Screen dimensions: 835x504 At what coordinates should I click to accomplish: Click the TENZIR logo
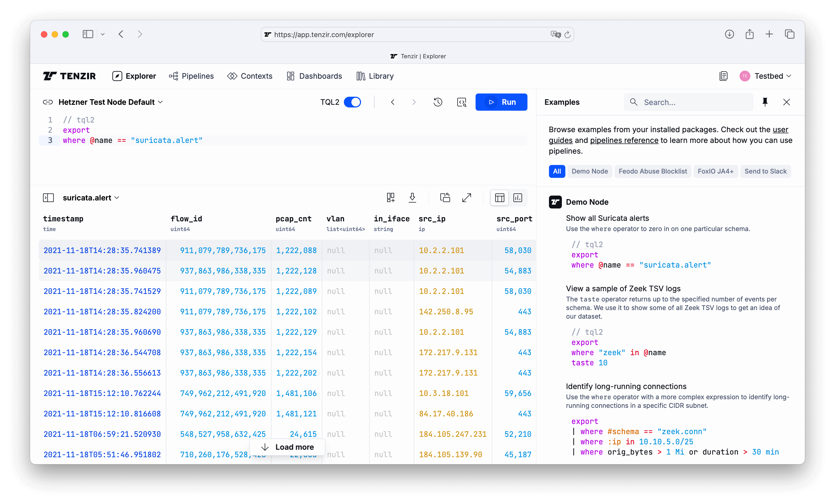pos(69,76)
